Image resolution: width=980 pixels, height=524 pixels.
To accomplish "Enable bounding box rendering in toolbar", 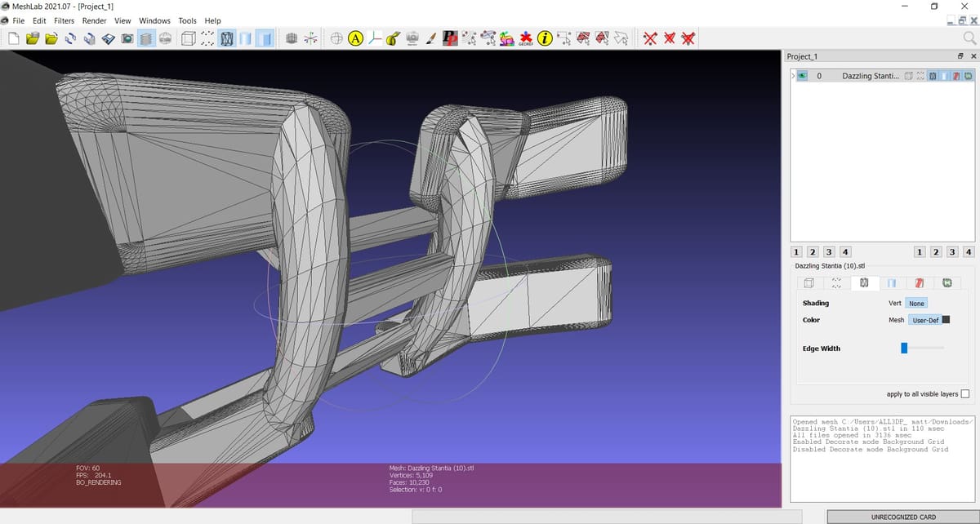I will [x=188, y=38].
